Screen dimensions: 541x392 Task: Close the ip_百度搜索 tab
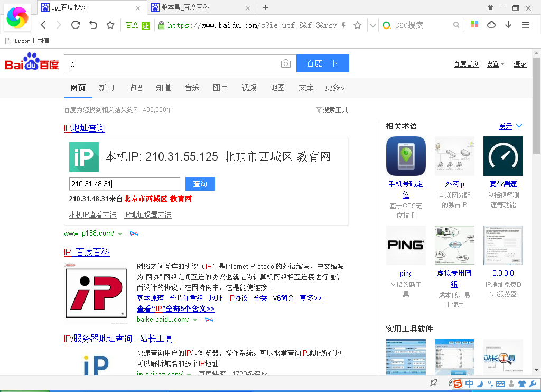(138, 8)
